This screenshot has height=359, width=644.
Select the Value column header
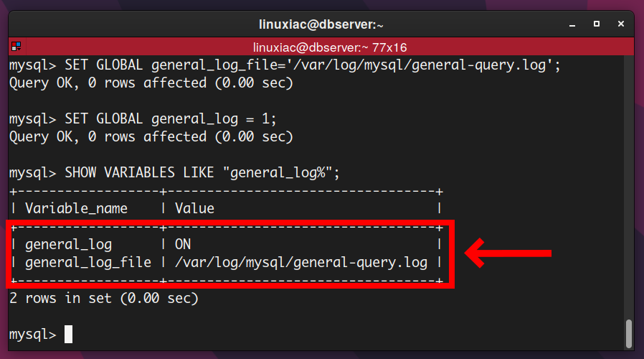(x=194, y=208)
